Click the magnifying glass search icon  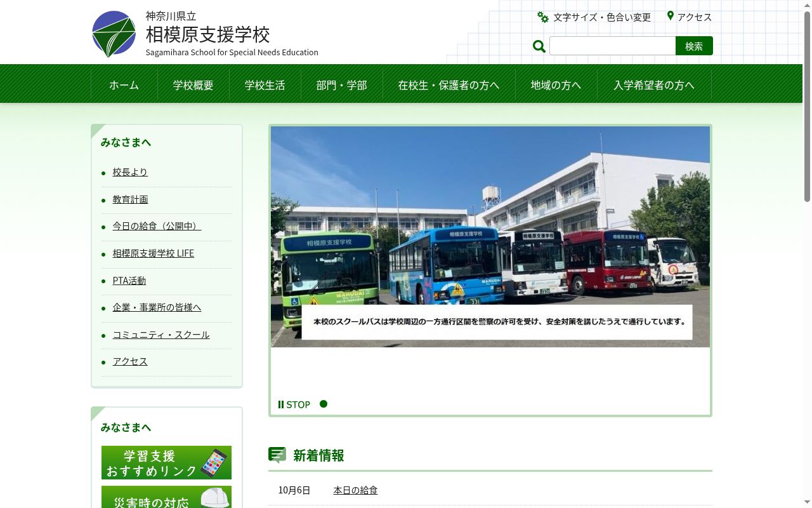point(539,46)
